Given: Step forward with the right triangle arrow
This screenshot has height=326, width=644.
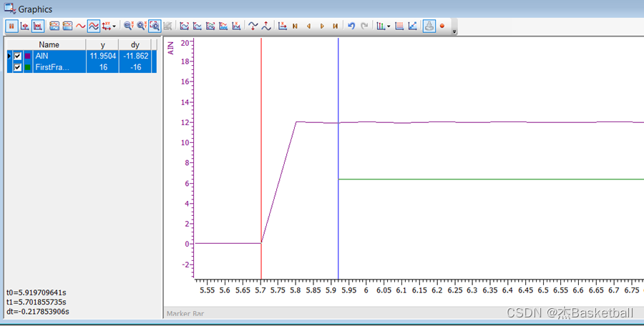Looking at the screenshot, I should tap(323, 26).
